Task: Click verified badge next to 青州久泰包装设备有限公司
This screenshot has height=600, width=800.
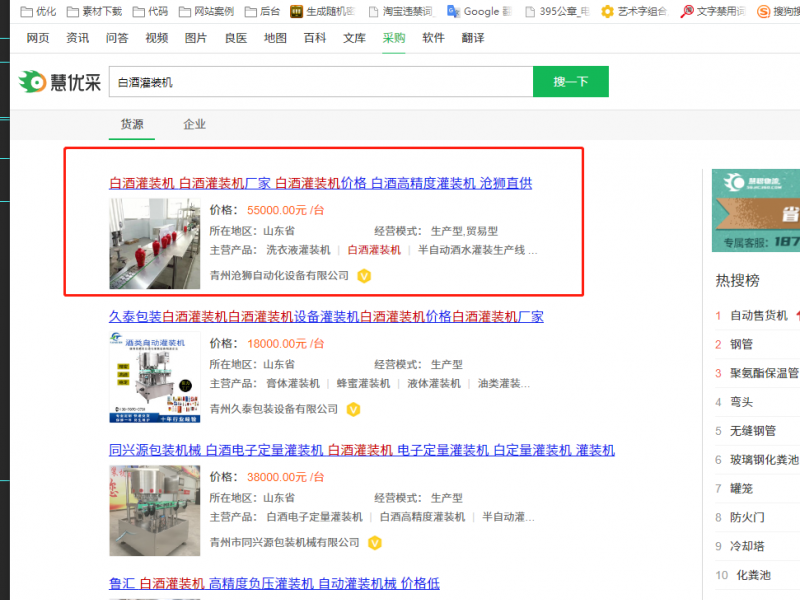Action: (354, 409)
